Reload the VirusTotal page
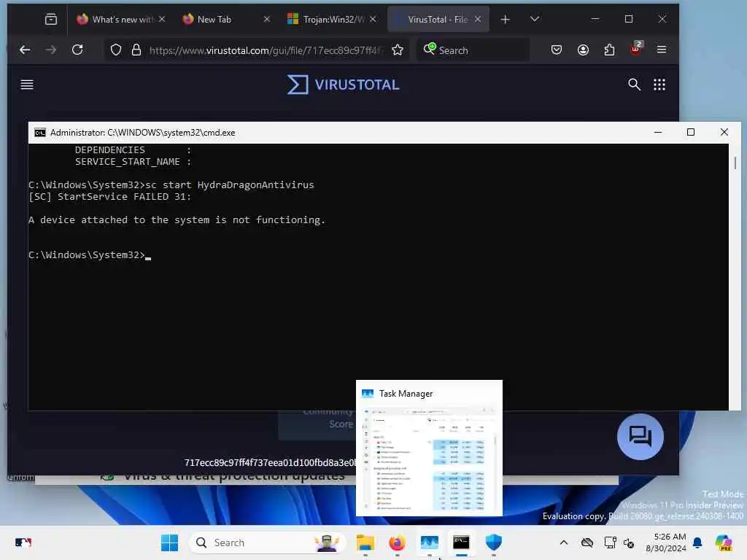 click(77, 50)
